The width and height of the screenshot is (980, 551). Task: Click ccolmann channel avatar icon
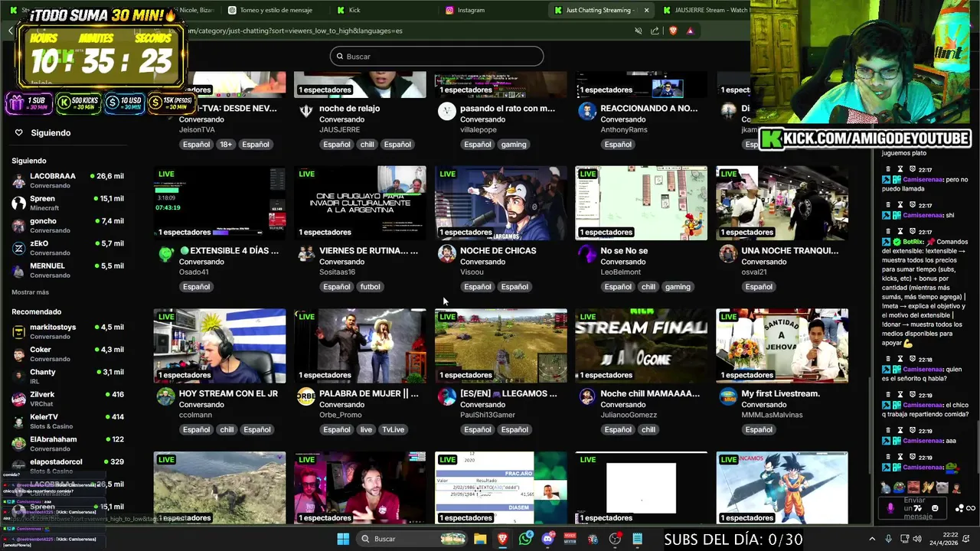165,396
